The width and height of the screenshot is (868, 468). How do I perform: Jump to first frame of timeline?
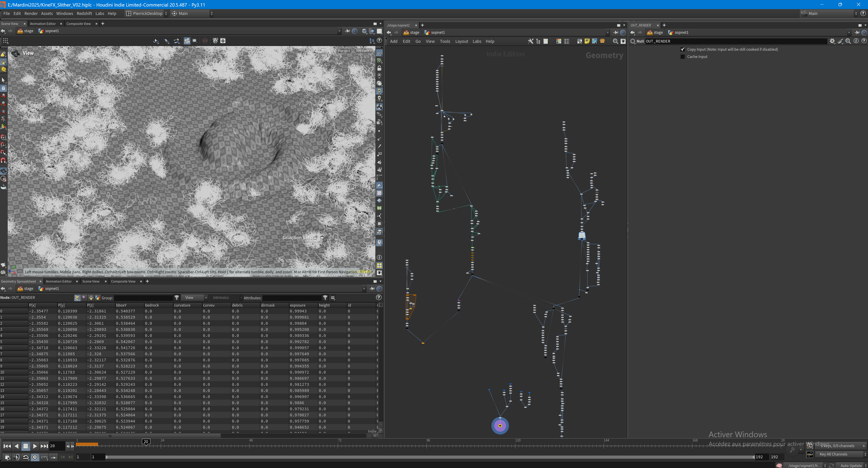click(7, 446)
